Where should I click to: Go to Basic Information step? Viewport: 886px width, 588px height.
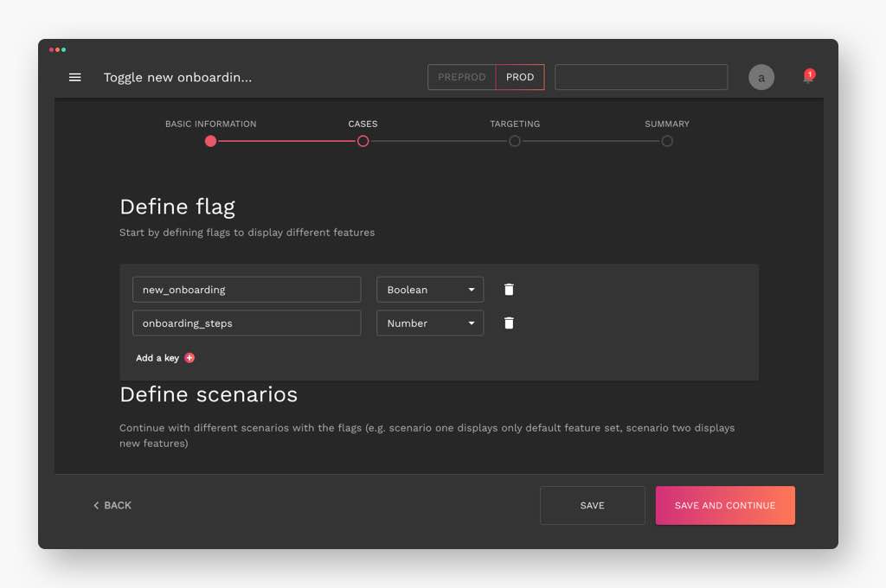(211, 124)
